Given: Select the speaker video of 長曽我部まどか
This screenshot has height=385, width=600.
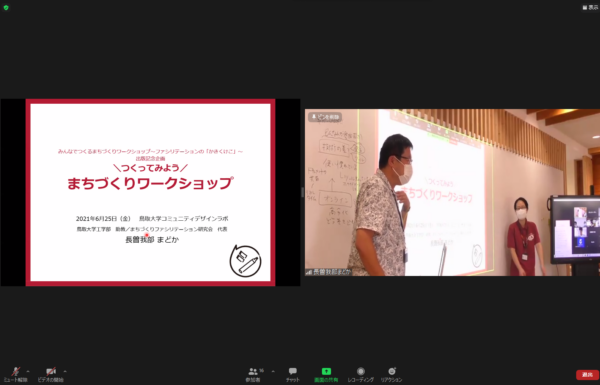Looking at the screenshot, I should pos(452,192).
